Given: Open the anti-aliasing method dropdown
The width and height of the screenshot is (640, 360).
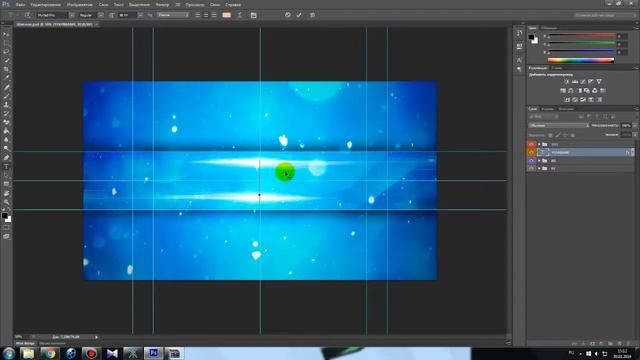Looking at the screenshot, I should tap(173, 15).
